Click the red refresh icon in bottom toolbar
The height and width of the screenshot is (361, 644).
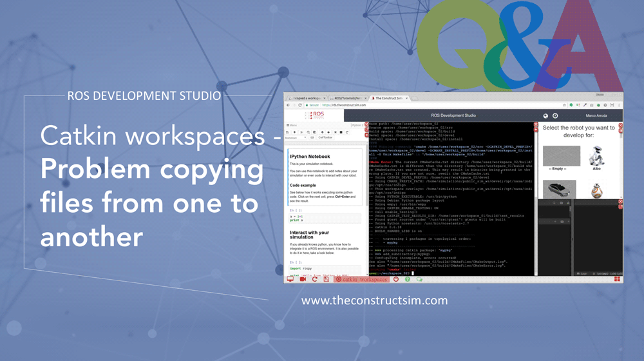coord(315,279)
